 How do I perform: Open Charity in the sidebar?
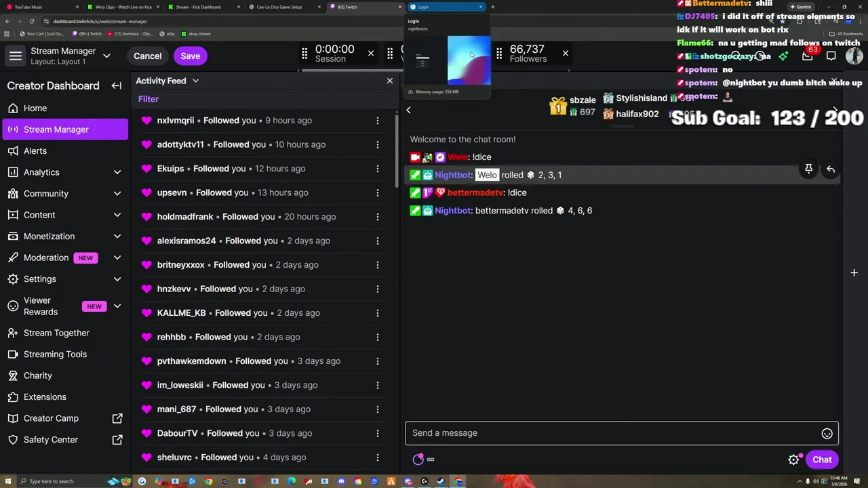click(64, 375)
